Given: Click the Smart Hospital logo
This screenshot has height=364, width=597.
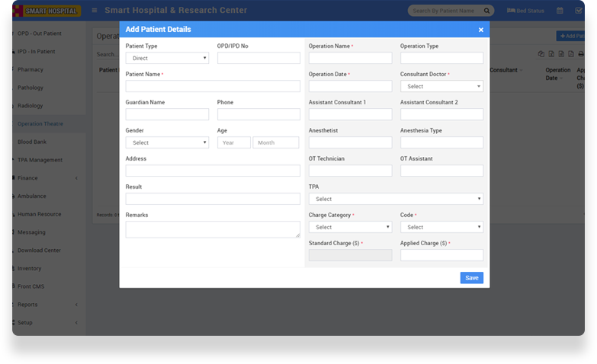Looking at the screenshot, I should [47, 11].
